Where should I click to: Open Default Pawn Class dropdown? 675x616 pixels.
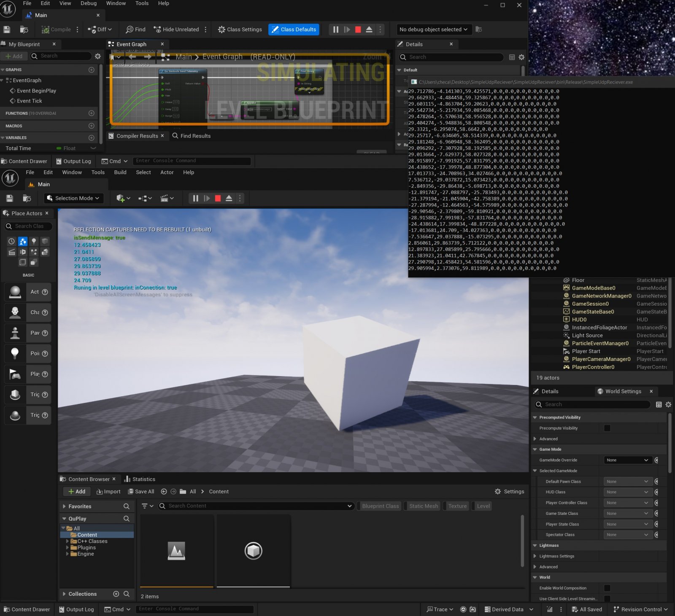coord(627,482)
